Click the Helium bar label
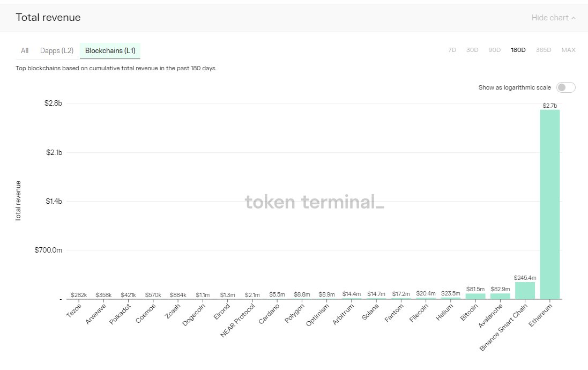The width and height of the screenshot is (588, 370). (x=445, y=312)
